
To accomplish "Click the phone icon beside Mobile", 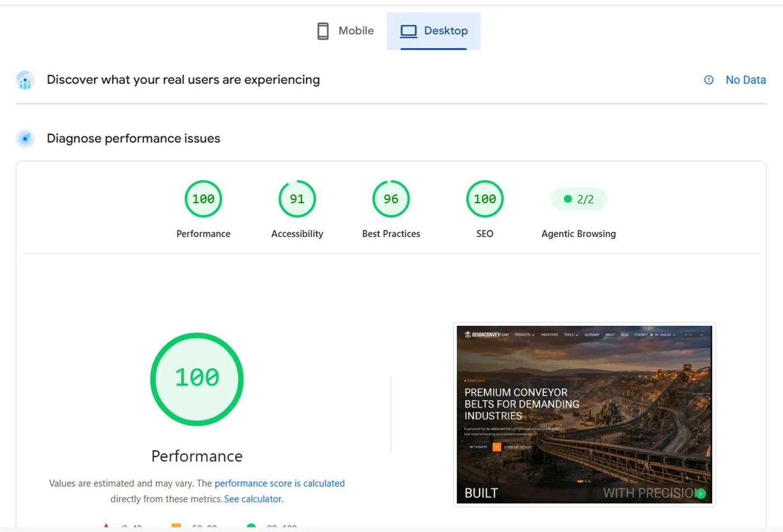I will tap(323, 31).
